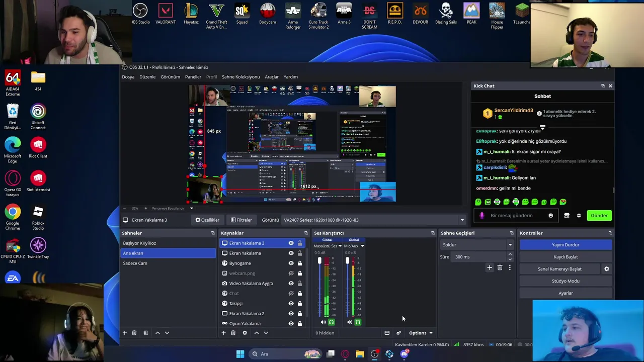Add a new source in Kaynaklar
The height and width of the screenshot is (362, 644).
224,333
